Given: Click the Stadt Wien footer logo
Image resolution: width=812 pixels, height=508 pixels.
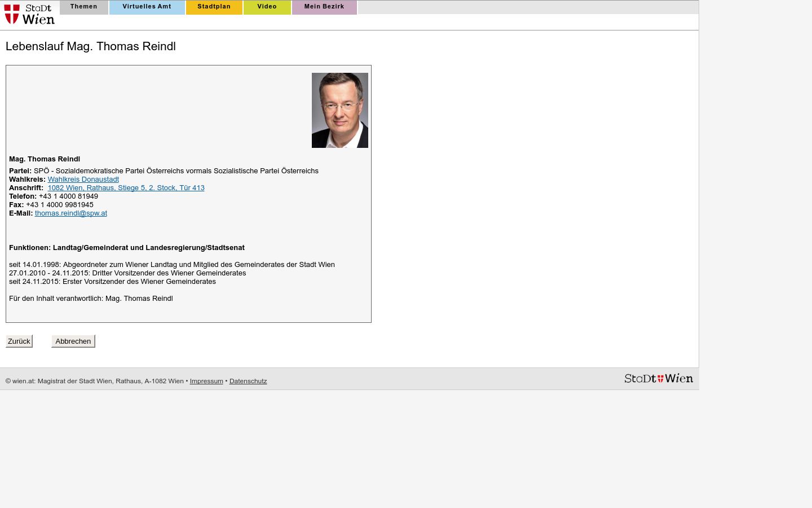Looking at the screenshot, I should point(659,379).
